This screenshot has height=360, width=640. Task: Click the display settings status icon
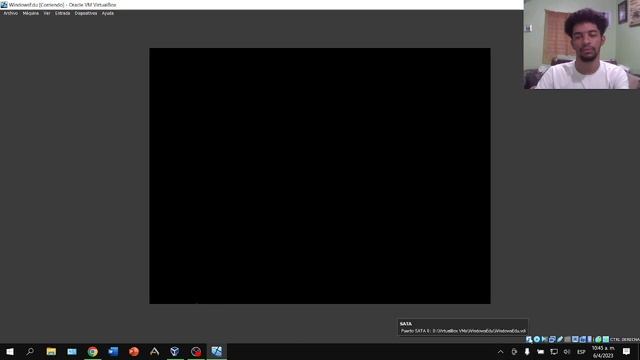click(575, 339)
